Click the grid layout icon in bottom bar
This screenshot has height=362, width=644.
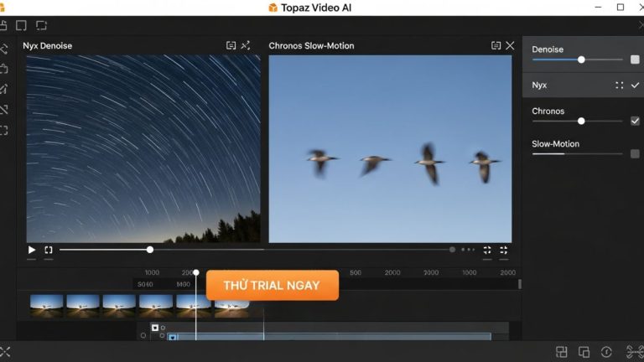[562, 352]
